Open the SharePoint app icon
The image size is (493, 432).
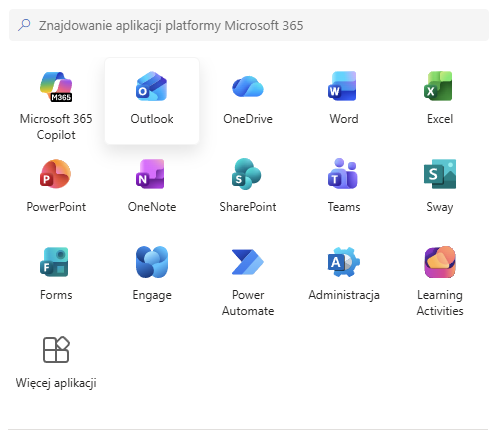[x=248, y=174]
